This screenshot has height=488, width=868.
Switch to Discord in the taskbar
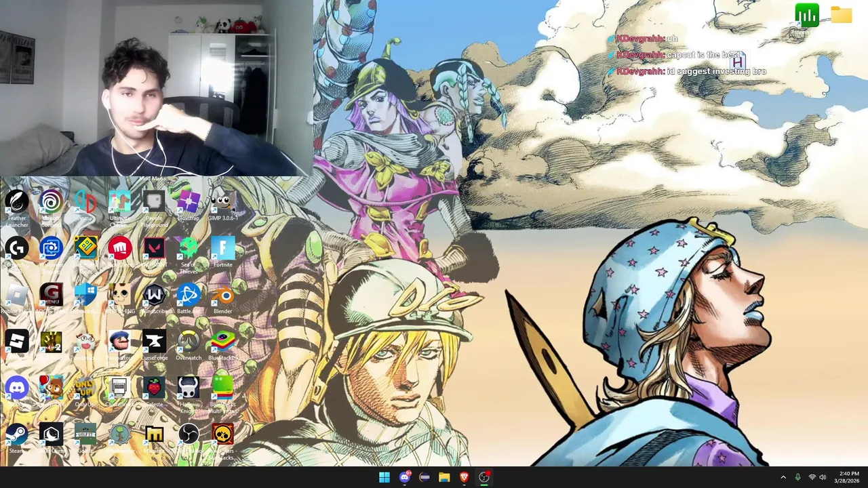[405, 477]
